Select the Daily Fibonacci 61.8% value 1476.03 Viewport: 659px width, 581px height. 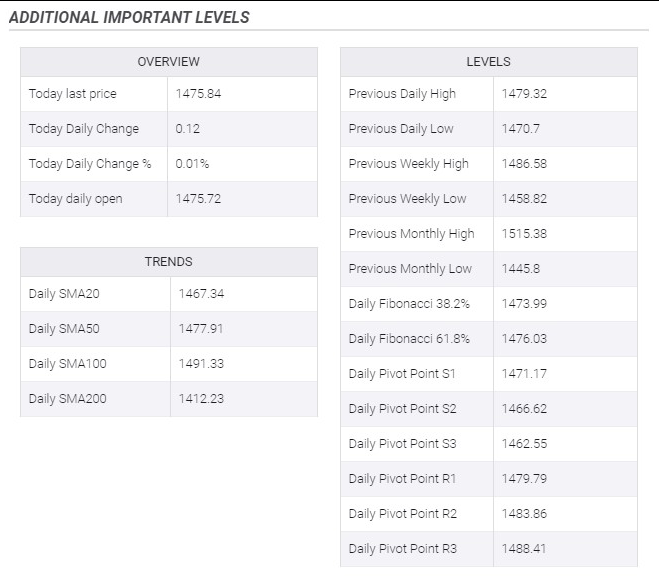(x=524, y=339)
